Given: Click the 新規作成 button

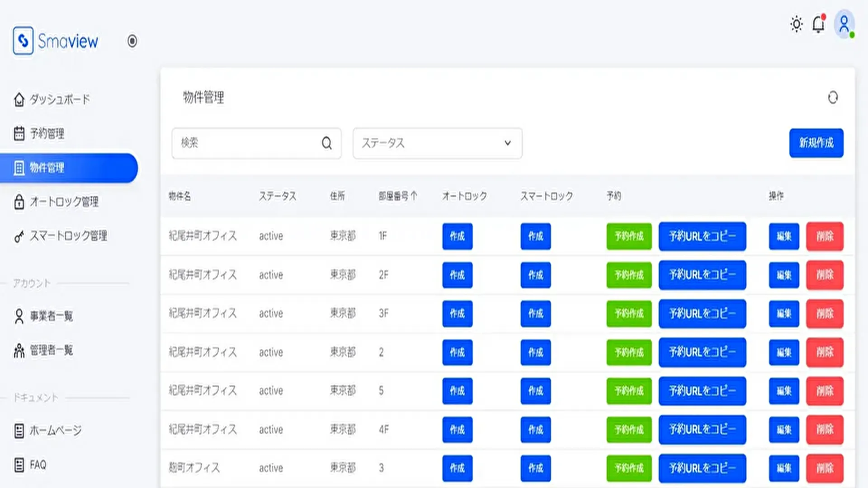Looking at the screenshot, I should click(x=816, y=143).
